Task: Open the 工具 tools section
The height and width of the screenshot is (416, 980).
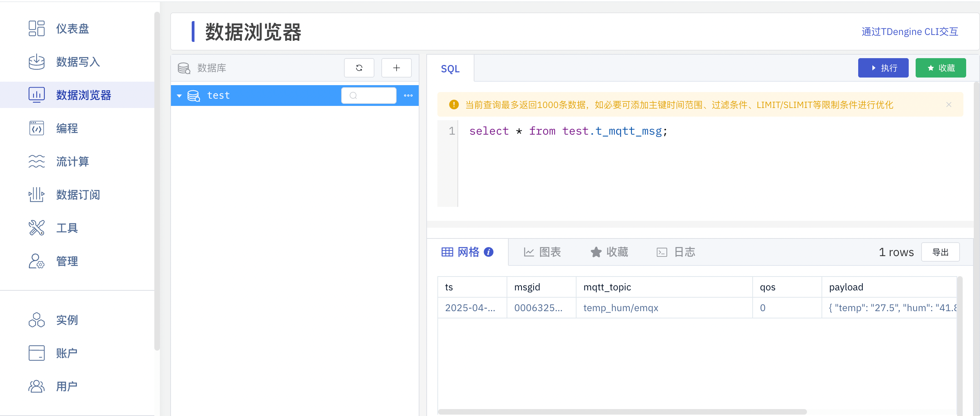Action: point(66,228)
